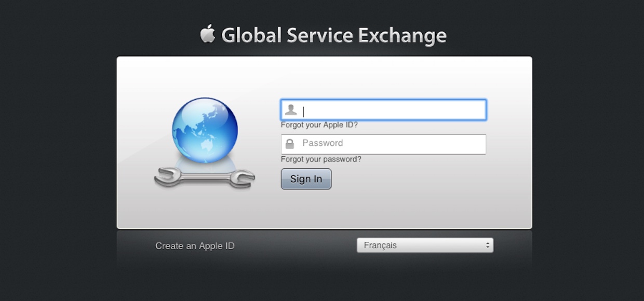Screen dimensions: 644x301
Task: Click the Apple ID input field
Action: 383,110
